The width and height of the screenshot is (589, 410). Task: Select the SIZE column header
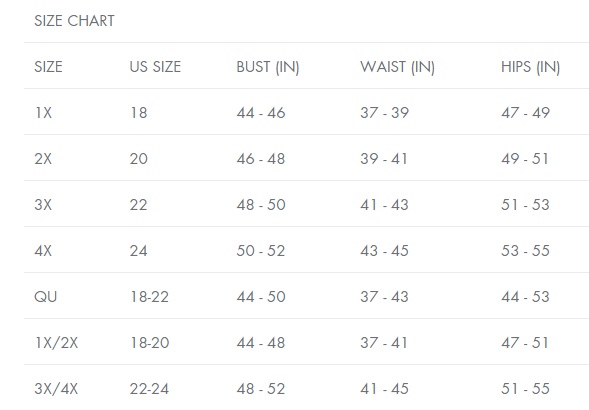point(48,67)
